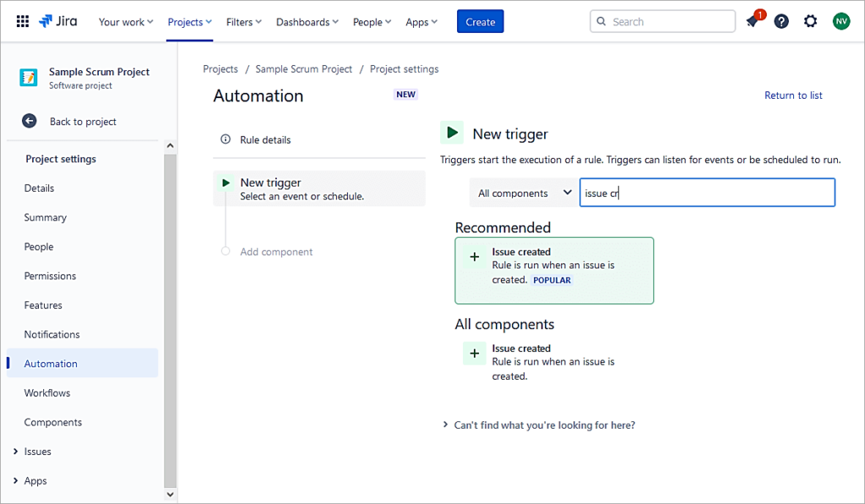Click the Back to project arrow icon
Viewport: 865px width, 504px height.
[29, 121]
